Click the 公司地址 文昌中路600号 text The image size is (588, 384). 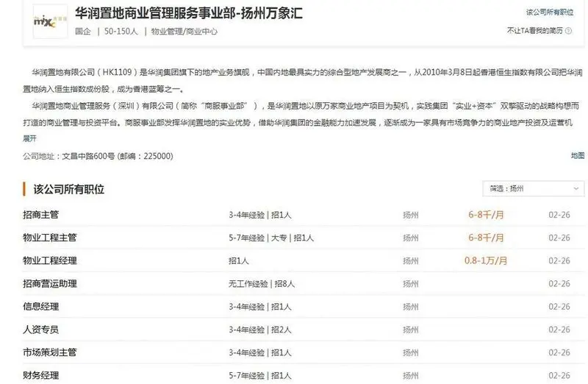point(98,156)
